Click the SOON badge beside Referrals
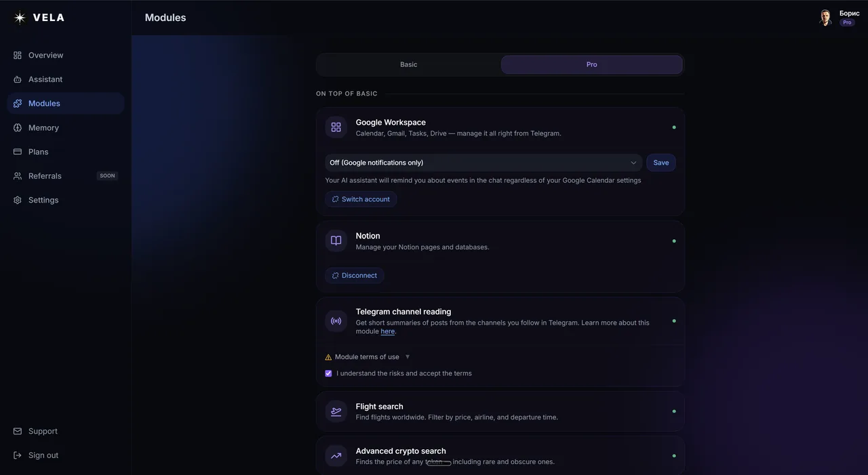868x475 pixels. pyautogui.click(x=107, y=176)
